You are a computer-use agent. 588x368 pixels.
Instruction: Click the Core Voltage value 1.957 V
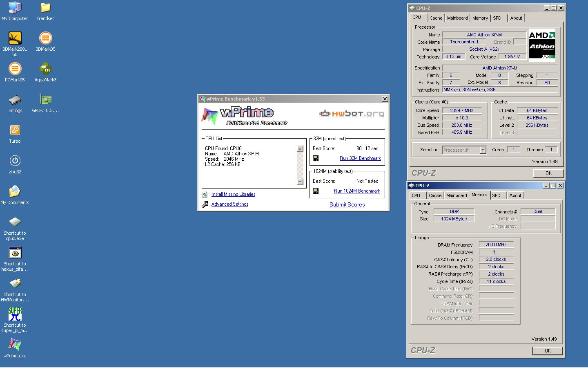512,56
